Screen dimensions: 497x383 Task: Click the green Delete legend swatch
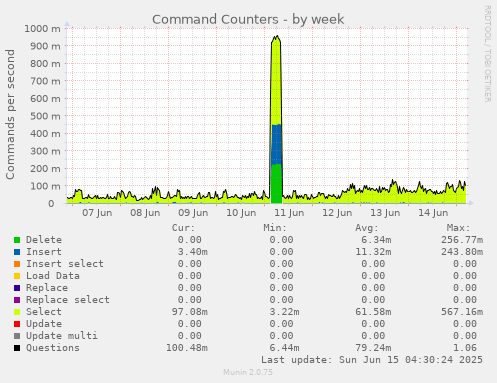17,240
